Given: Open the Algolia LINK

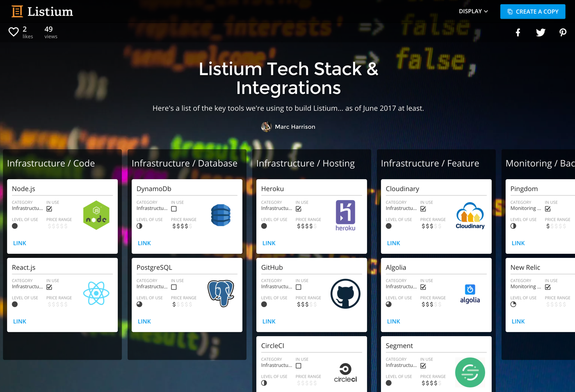Looking at the screenshot, I should 394,321.
